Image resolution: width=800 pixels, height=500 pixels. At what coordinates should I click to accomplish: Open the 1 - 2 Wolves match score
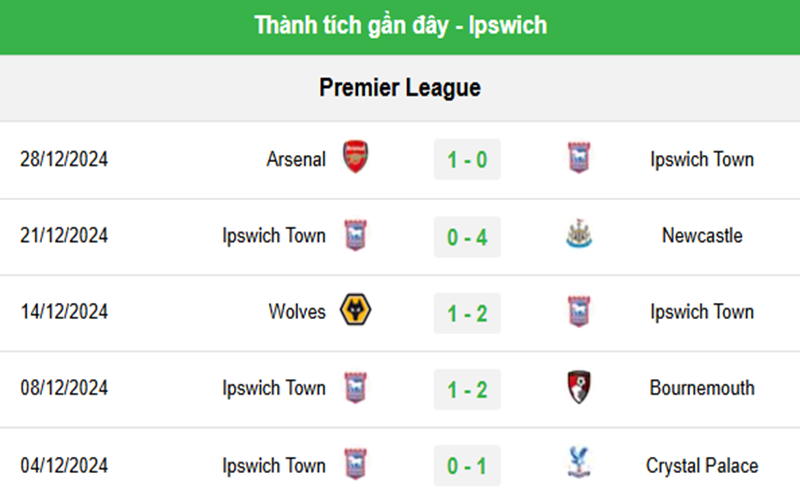[467, 312]
